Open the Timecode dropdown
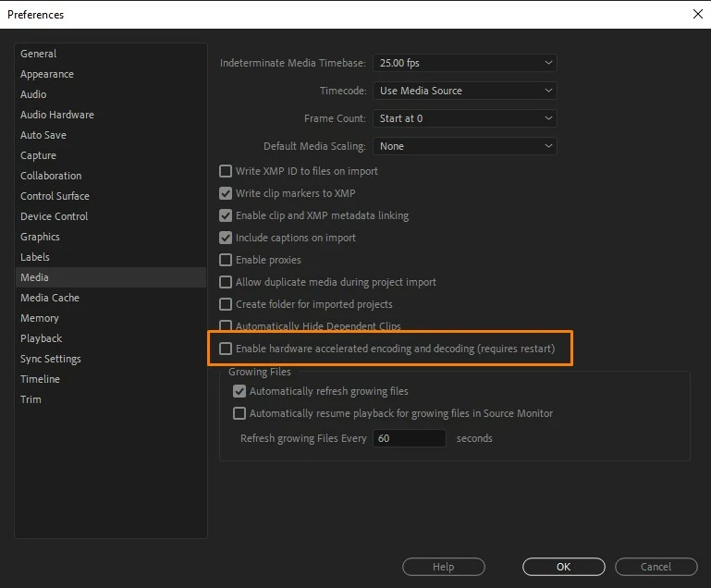This screenshot has height=588, width=711. [465, 91]
